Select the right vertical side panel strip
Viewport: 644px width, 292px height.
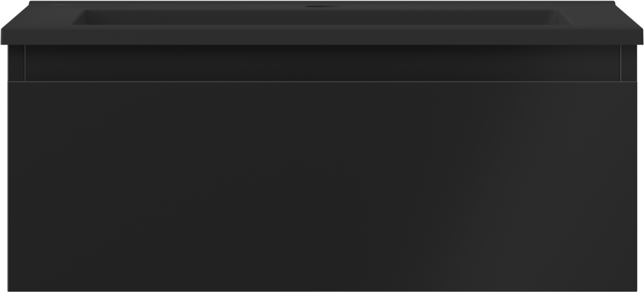tap(629, 63)
